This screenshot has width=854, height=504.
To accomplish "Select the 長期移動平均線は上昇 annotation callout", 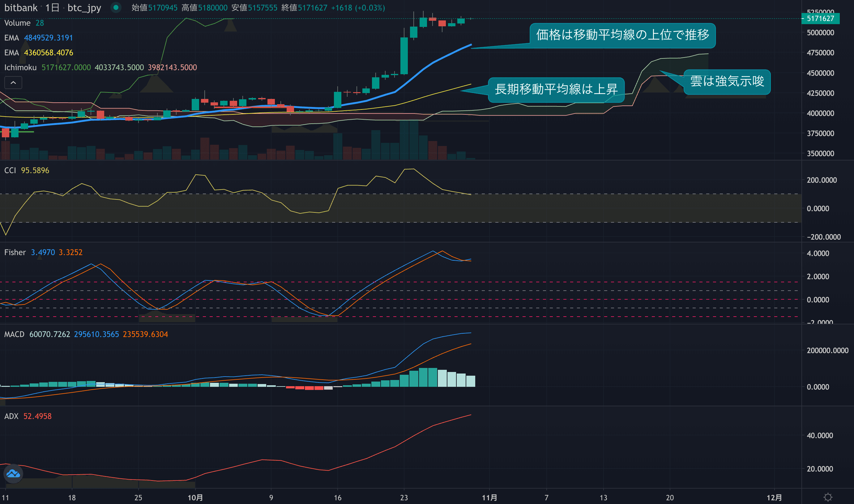I will (x=556, y=89).
